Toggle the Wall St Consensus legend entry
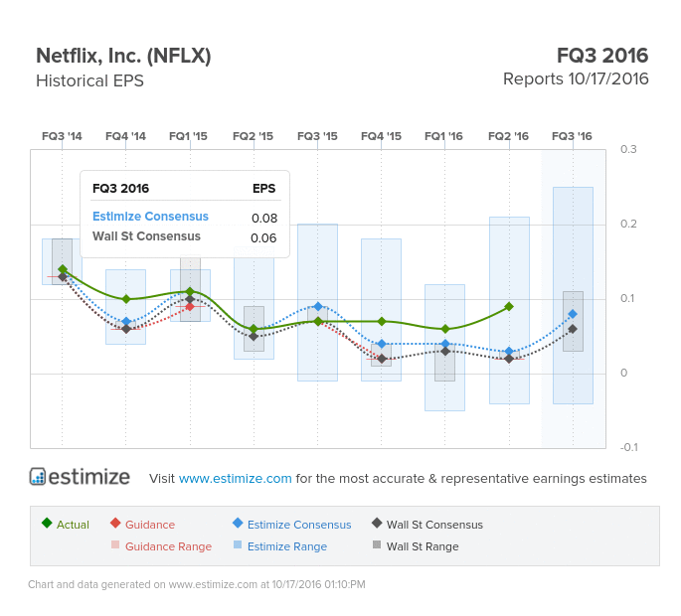Viewport: 681px width, 616px height. (x=427, y=524)
